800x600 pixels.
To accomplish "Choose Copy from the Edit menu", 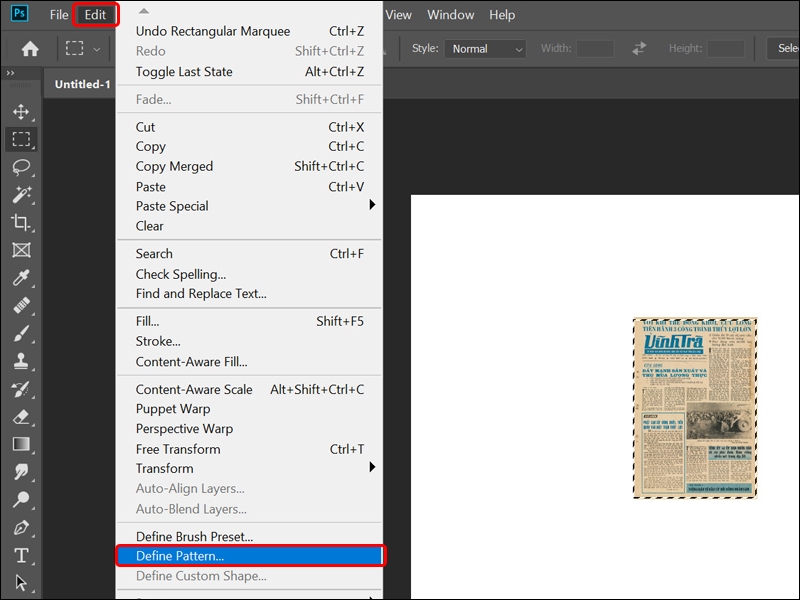I will pyautogui.click(x=250, y=146).
